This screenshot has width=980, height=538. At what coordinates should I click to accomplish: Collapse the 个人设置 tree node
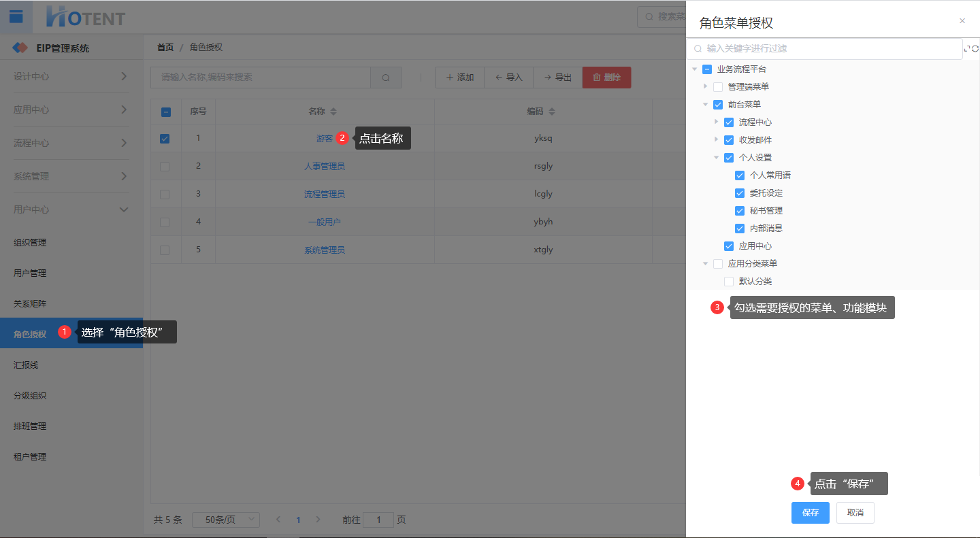coord(716,158)
